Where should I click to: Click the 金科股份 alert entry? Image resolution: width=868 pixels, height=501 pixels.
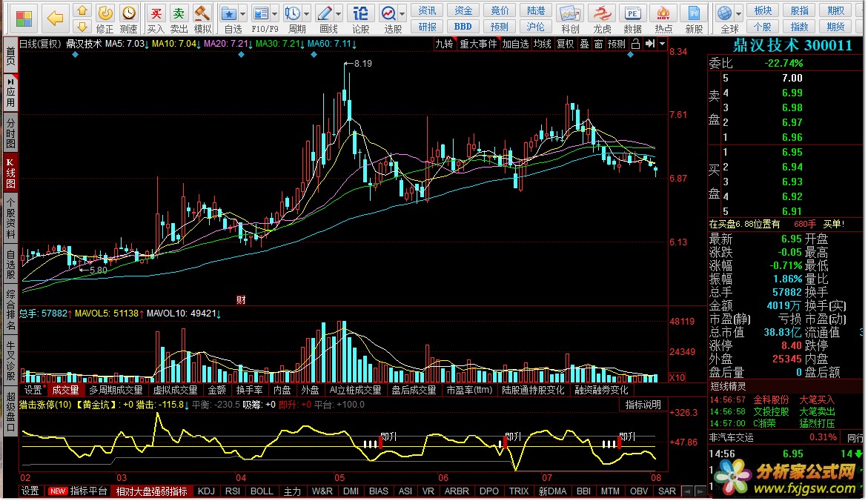(771, 399)
